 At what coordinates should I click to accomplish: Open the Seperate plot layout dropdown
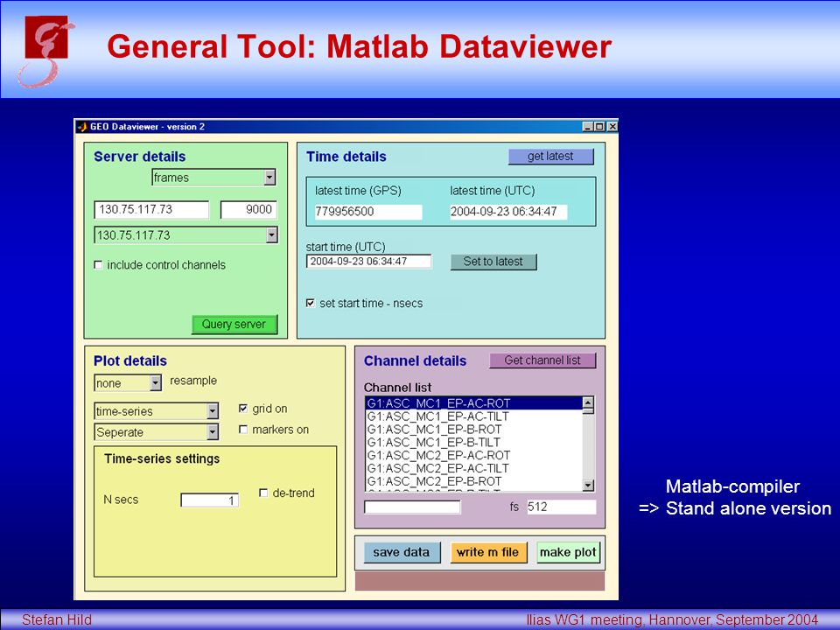[x=157, y=431]
